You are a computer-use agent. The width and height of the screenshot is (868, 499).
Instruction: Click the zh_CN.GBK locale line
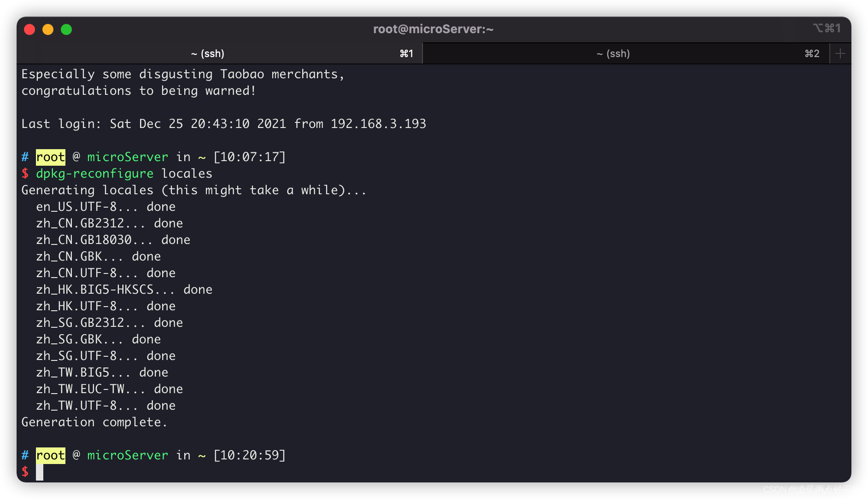[99, 256]
